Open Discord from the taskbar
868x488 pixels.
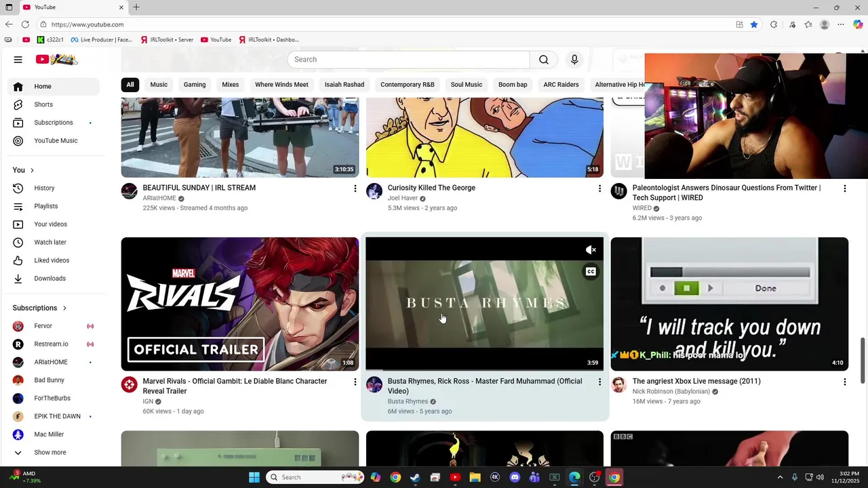pyautogui.click(x=515, y=477)
